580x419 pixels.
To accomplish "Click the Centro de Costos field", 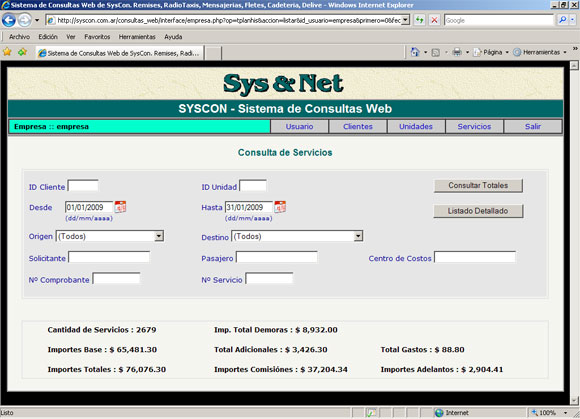I will [475, 257].
